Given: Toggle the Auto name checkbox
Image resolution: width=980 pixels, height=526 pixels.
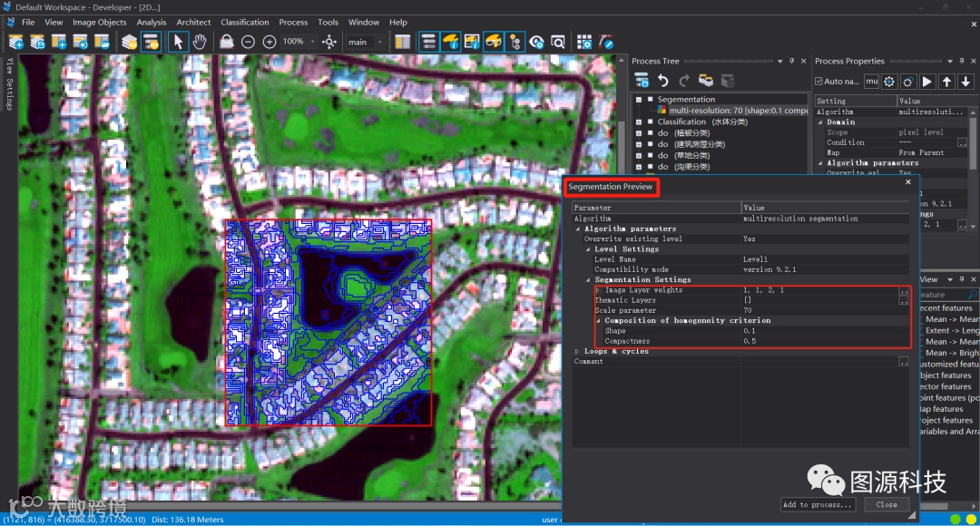Looking at the screenshot, I should (820, 82).
